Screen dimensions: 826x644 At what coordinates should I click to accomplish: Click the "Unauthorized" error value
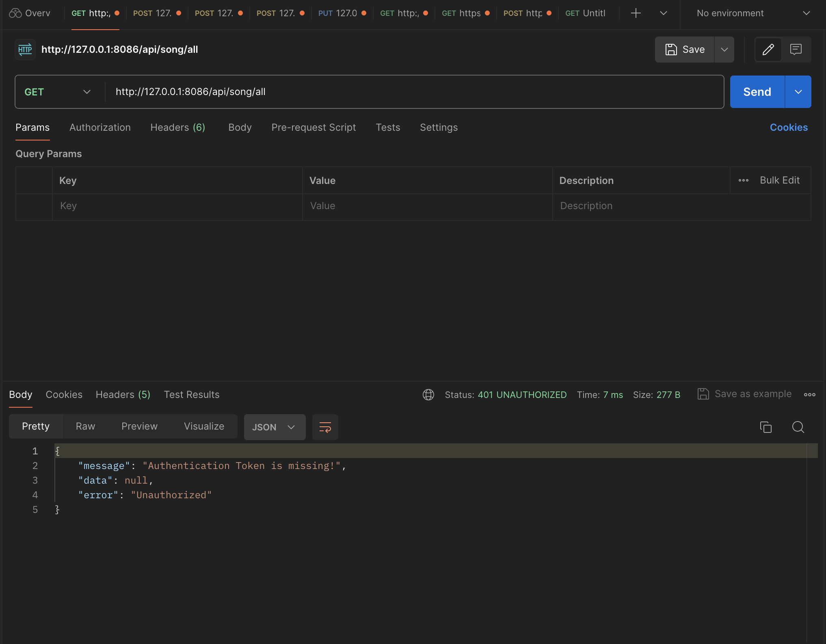(x=171, y=495)
